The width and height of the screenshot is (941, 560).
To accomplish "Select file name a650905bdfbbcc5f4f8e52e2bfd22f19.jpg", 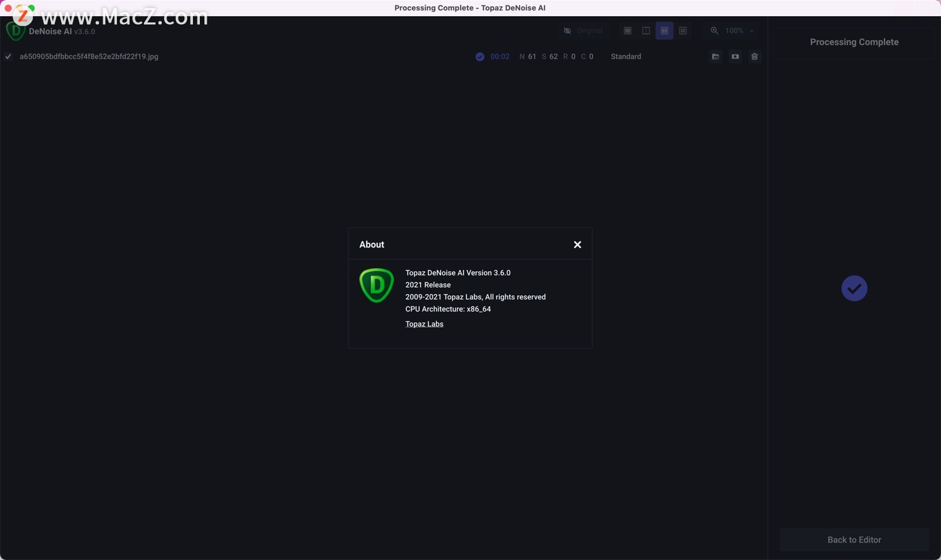I will (x=89, y=56).
